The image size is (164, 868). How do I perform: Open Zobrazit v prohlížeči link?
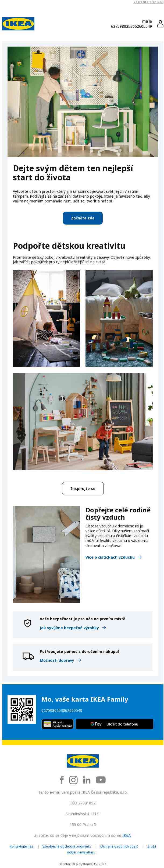point(148,2)
